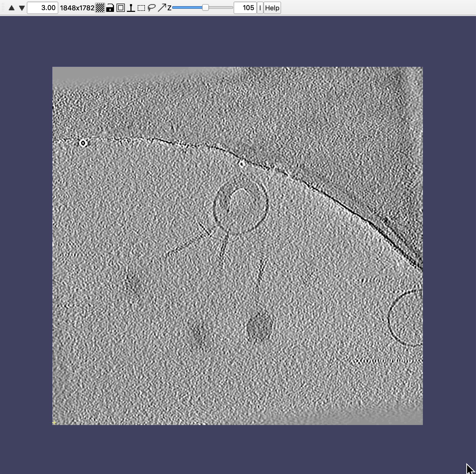The width and height of the screenshot is (476, 474).
Task: Click the 1848x1782 image size label
Action: 77,8
